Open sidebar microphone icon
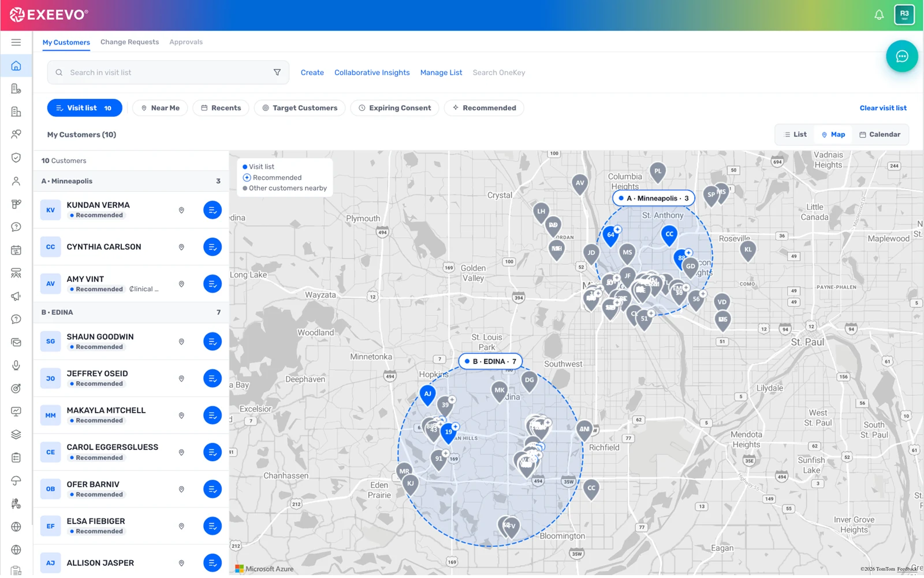The width and height of the screenshot is (924, 578). click(x=16, y=365)
